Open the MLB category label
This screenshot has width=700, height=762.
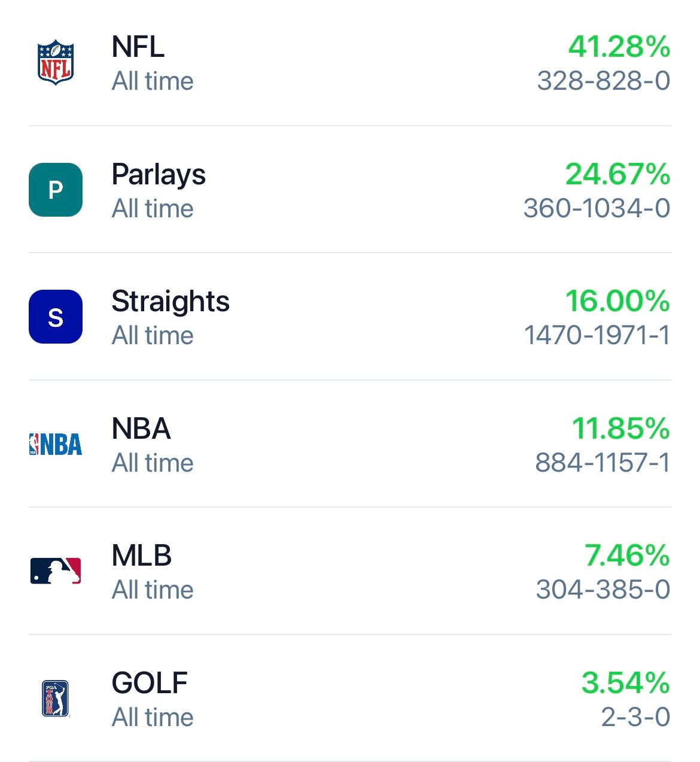(x=142, y=555)
